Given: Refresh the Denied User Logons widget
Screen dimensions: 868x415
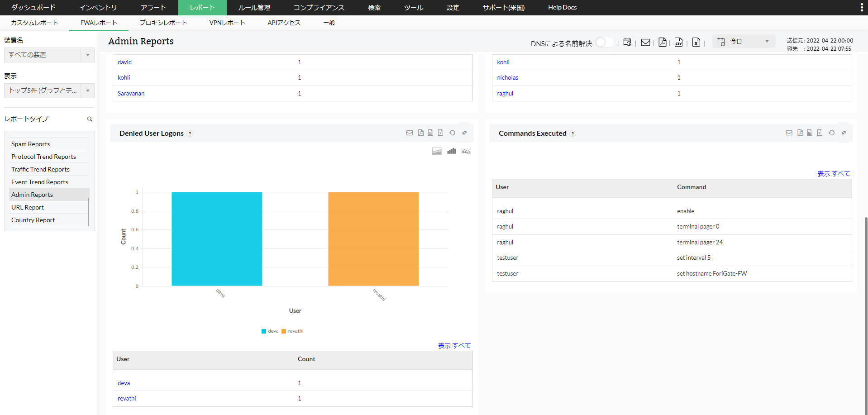Looking at the screenshot, I should (x=452, y=133).
